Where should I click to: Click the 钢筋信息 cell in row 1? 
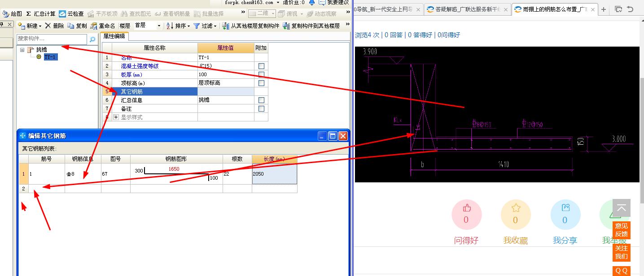83,174
